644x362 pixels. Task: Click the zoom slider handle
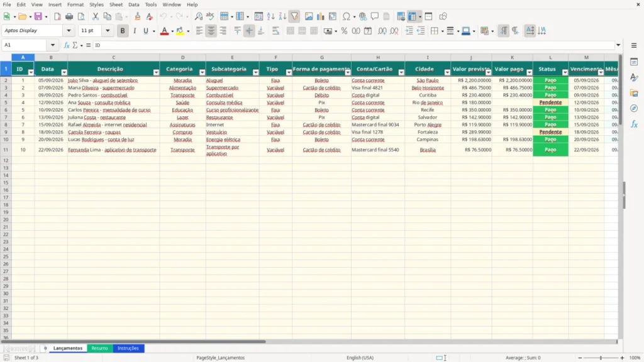(x=601, y=358)
